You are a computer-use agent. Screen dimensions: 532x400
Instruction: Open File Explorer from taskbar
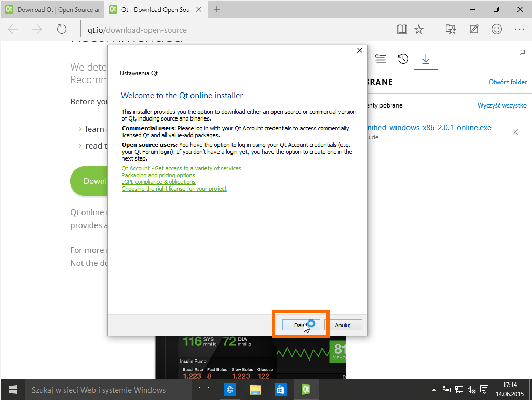pos(255,390)
